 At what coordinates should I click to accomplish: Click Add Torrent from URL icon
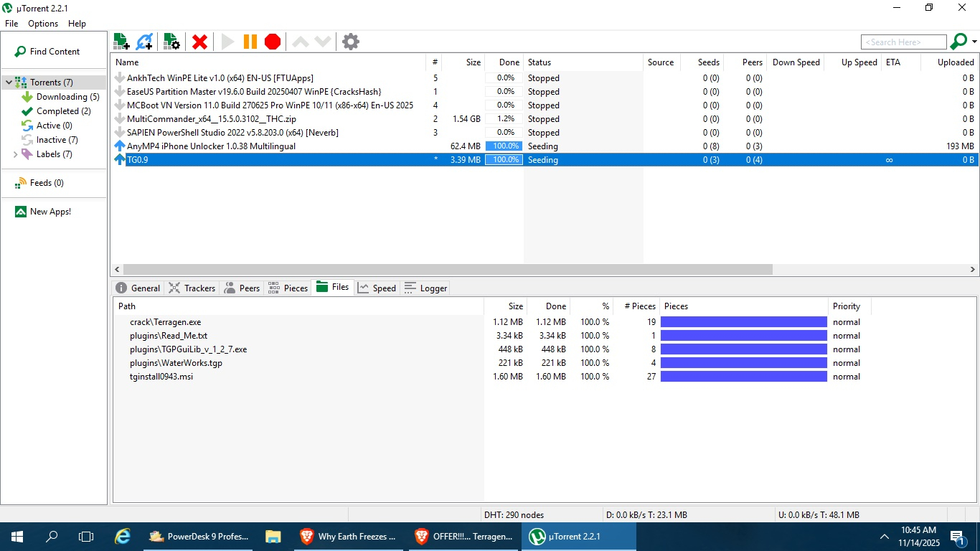pos(144,42)
